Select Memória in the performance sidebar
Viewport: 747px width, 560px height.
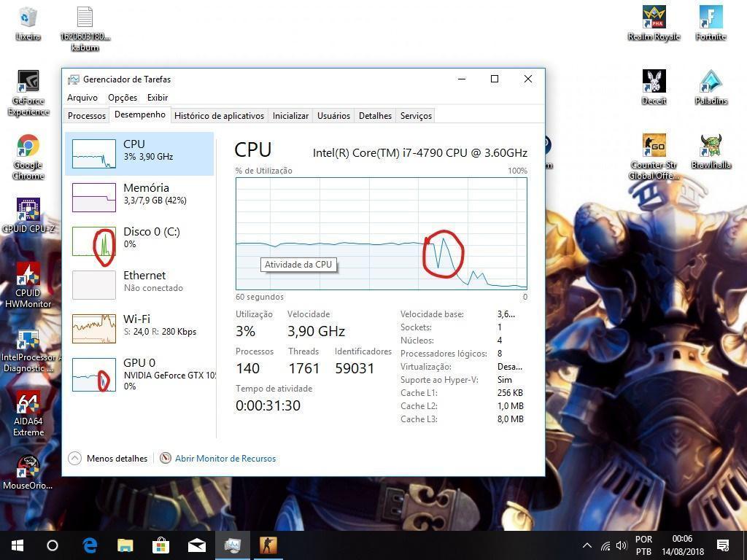click(x=139, y=197)
